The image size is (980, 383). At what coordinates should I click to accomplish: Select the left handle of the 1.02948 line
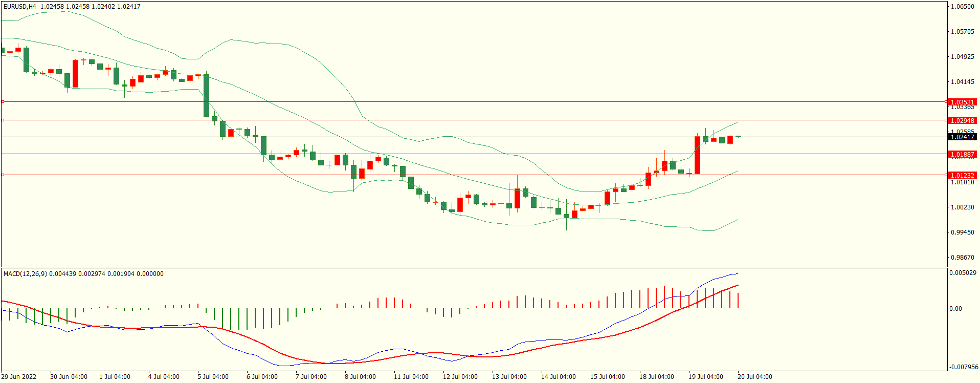click(x=3, y=120)
